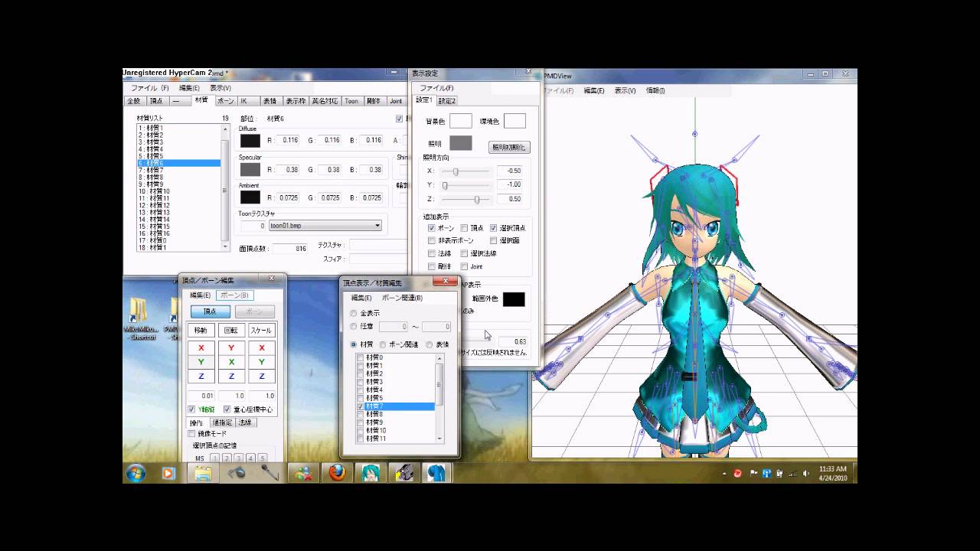The width and height of the screenshot is (980, 551).
Task: Open the 表示(V) menu in PMDView
Action: click(625, 90)
